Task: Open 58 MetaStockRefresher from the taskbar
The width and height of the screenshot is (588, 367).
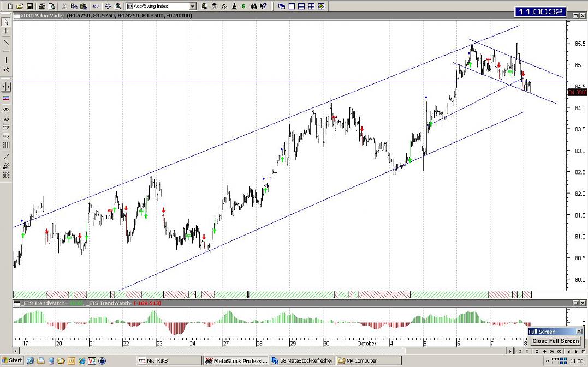Action: coord(302,360)
